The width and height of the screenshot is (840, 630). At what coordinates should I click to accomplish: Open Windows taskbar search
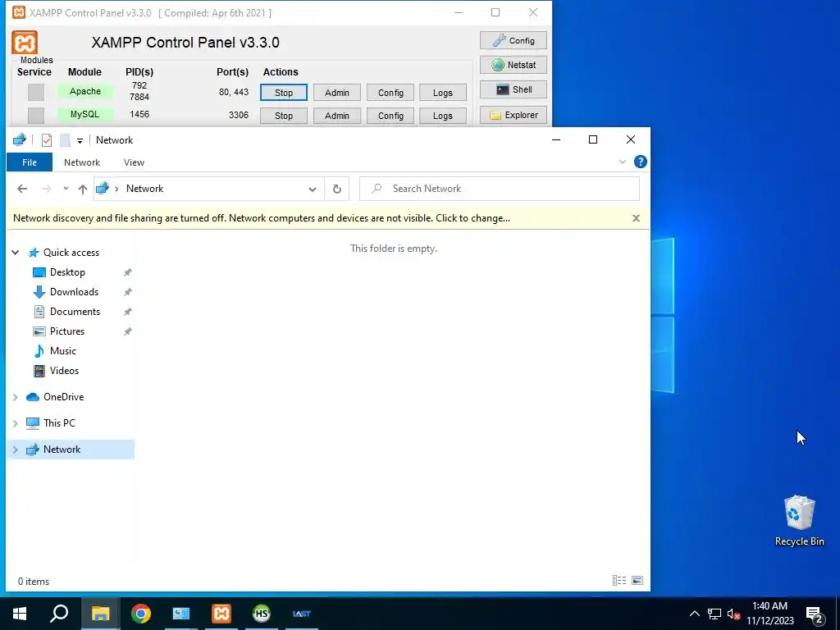(59, 614)
